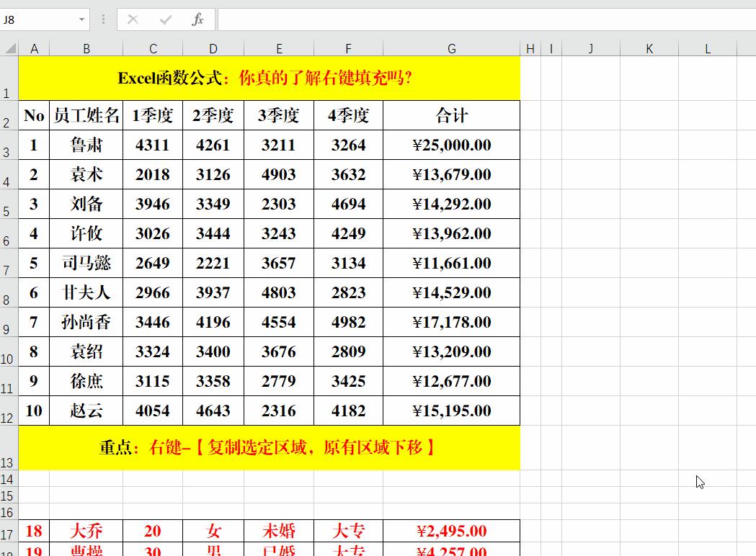Click the yellow 重点 note banner
The height and width of the screenshot is (556, 756).
[x=270, y=447]
